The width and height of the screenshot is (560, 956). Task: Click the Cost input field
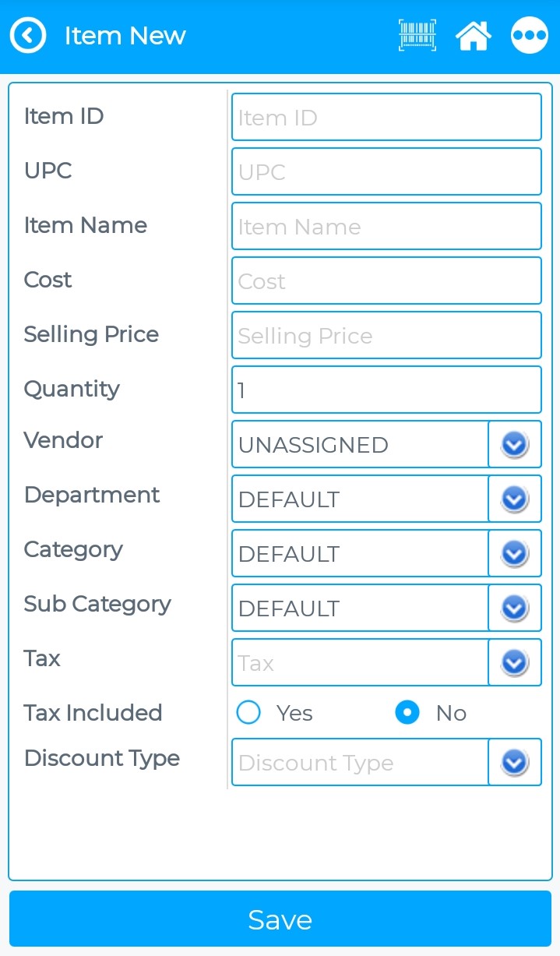click(x=386, y=281)
